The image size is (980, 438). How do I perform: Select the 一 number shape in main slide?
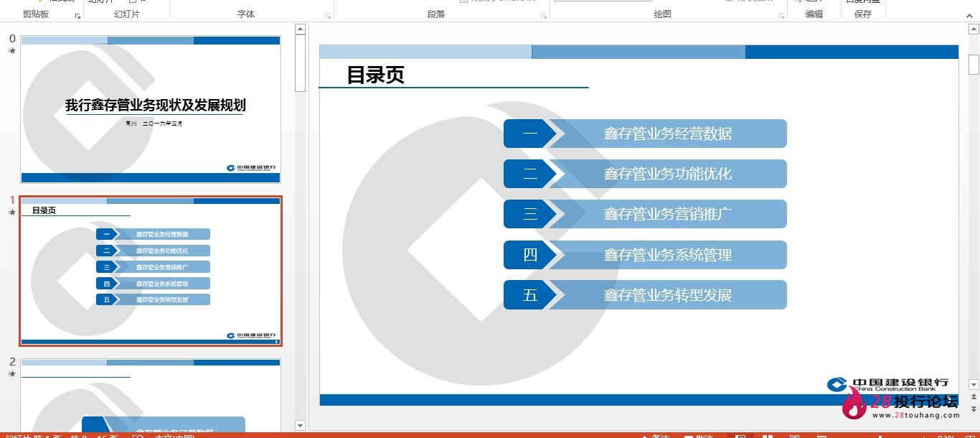(x=530, y=134)
